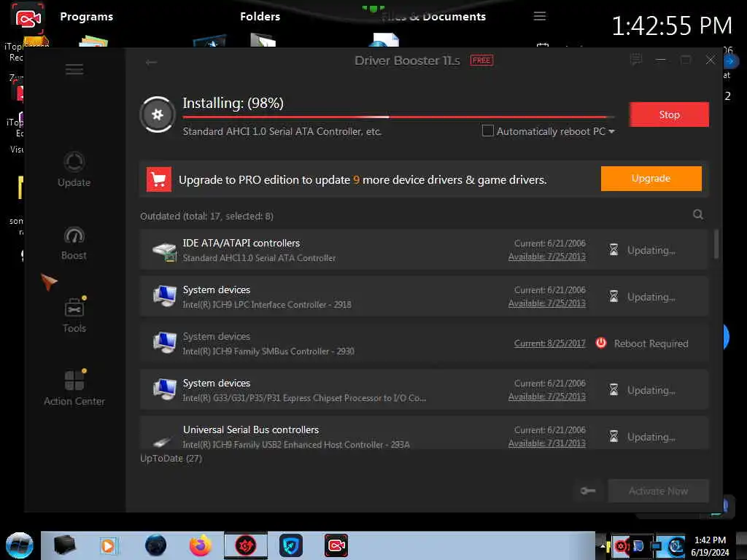747x560 pixels.
Task: Open the search icon in driver list
Action: [x=698, y=215]
